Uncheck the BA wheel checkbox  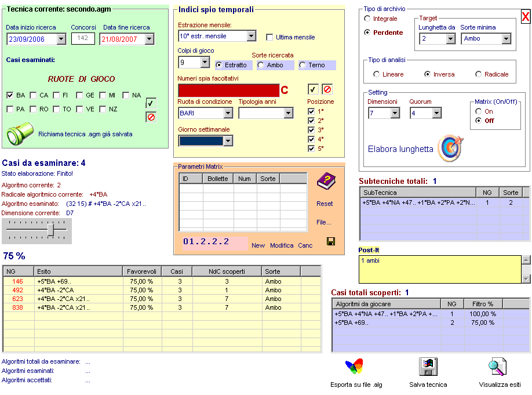(10, 95)
